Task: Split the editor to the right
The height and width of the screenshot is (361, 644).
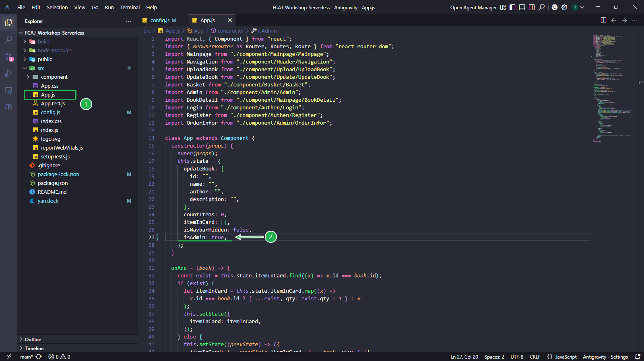Action: tap(603, 20)
